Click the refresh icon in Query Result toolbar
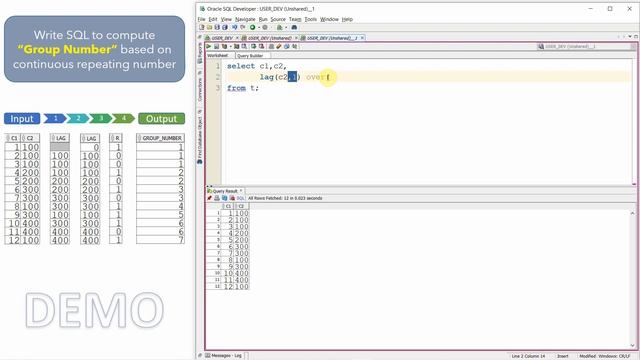The image size is (640, 360). 224,198
